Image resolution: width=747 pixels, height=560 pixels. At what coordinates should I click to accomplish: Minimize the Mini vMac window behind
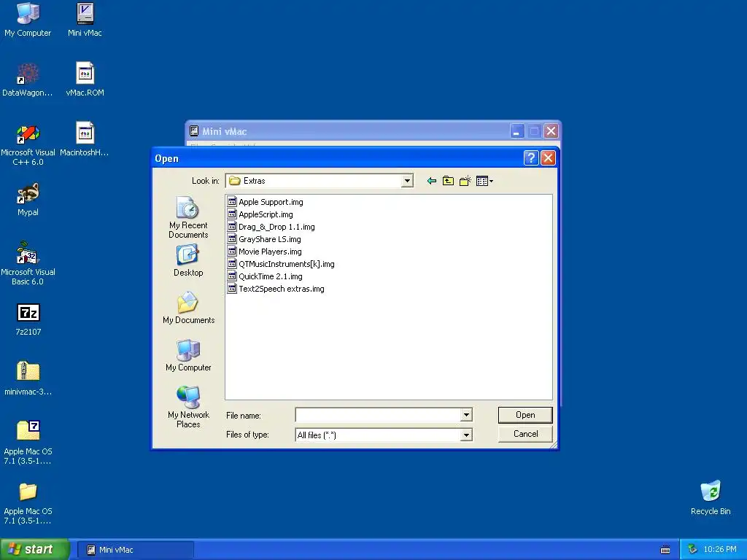[517, 131]
